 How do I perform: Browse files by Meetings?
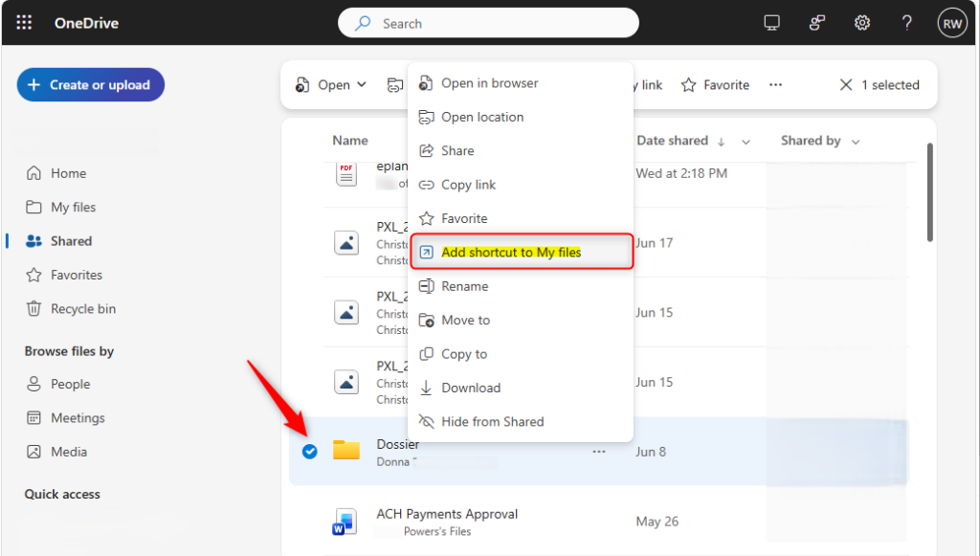tap(66, 417)
